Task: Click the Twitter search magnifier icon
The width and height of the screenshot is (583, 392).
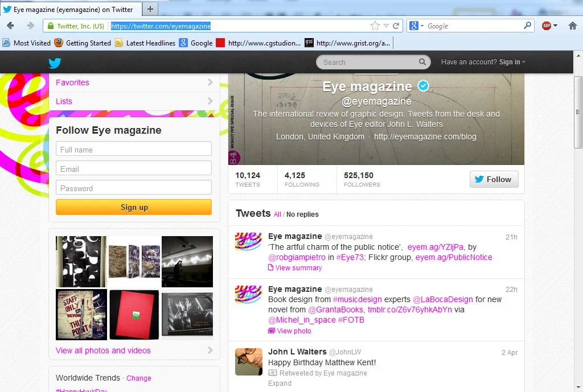Action: point(422,62)
